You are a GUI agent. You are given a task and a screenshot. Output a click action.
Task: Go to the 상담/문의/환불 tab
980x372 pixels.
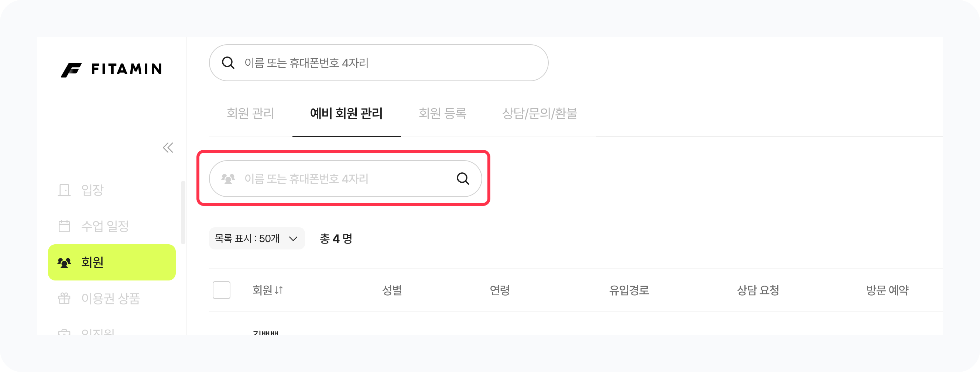tap(539, 113)
